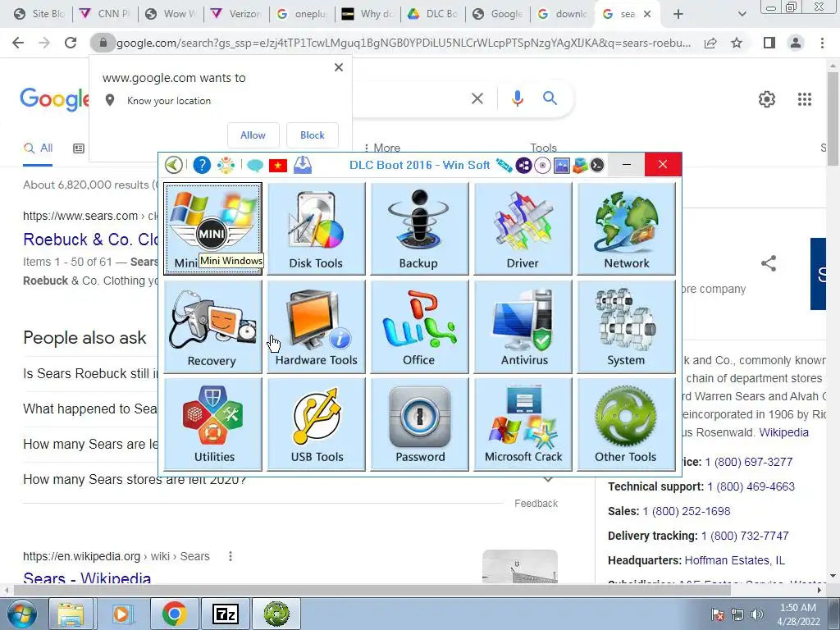
Task: Open Windows Explorer from the taskbar
Action: pyautogui.click(x=71, y=614)
